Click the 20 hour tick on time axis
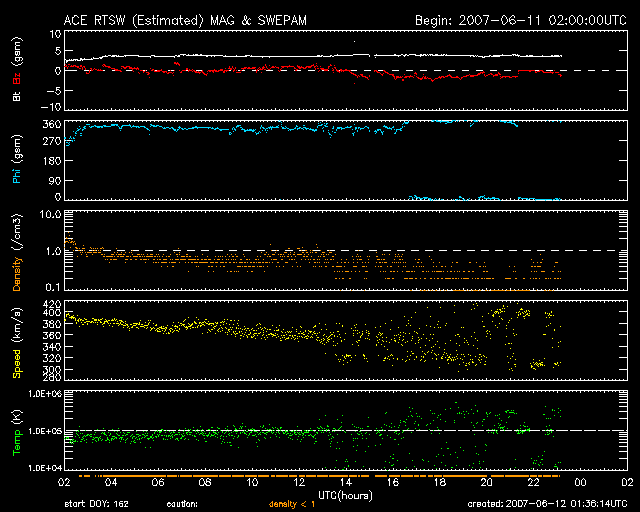The height and width of the screenshot is (512, 640). (x=486, y=482)
